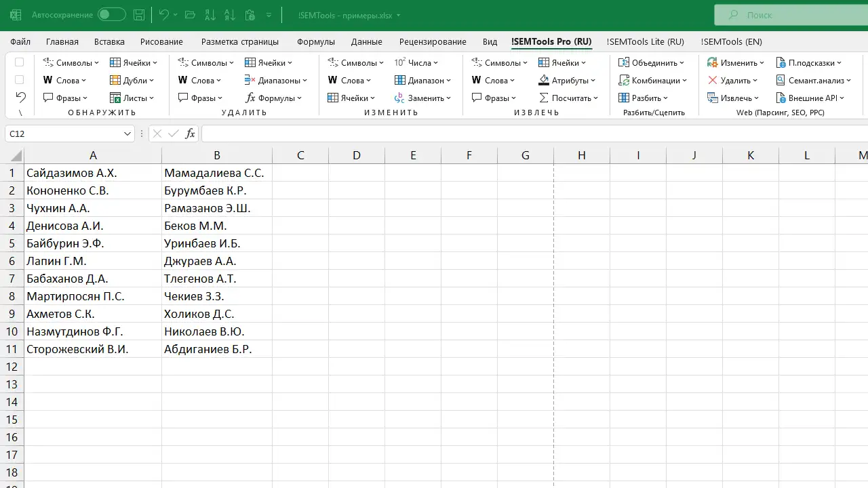868x488 pixels.
Task: Expand Символы dropdown in ИЗВЛЕЧЬ group
Action: [499, 62]
